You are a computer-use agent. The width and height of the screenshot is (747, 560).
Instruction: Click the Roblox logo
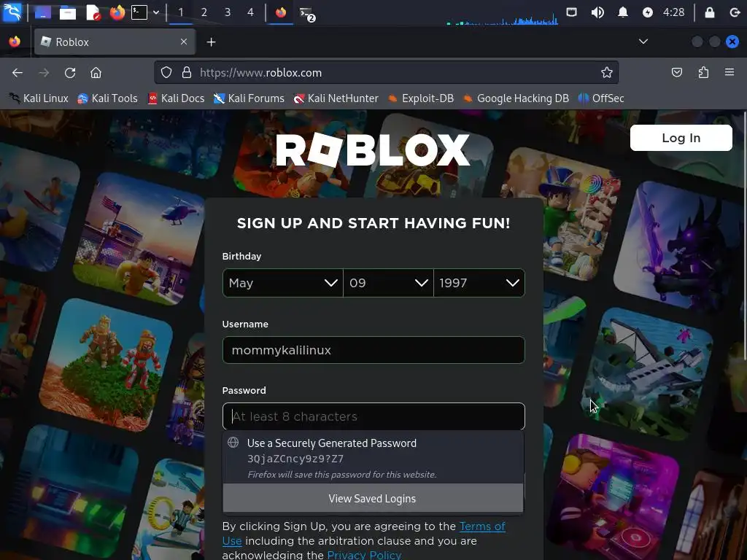point(373,150)
